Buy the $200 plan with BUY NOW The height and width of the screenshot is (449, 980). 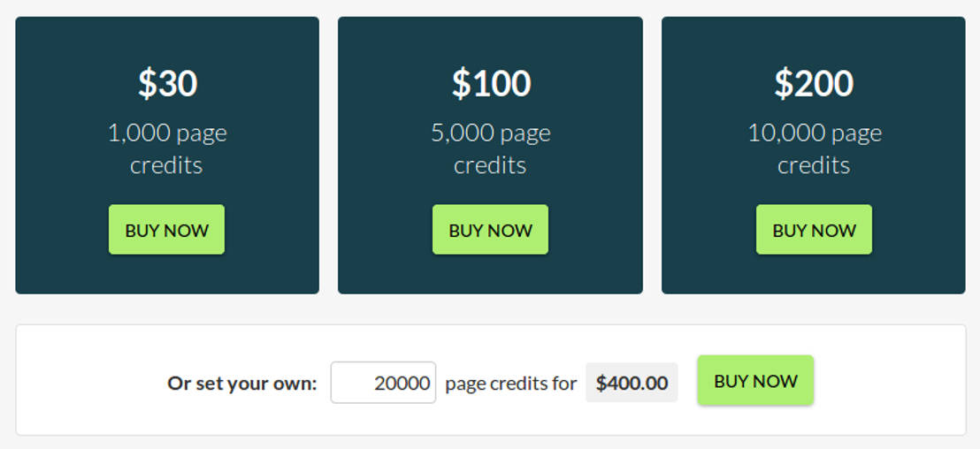[x=814, y=230]
